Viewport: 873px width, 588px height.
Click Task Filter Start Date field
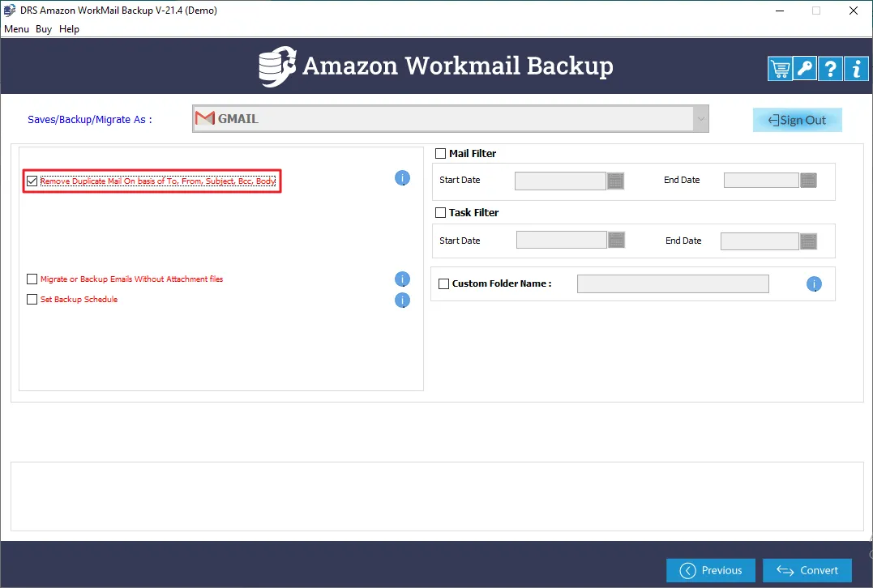(x=561, y=240)
